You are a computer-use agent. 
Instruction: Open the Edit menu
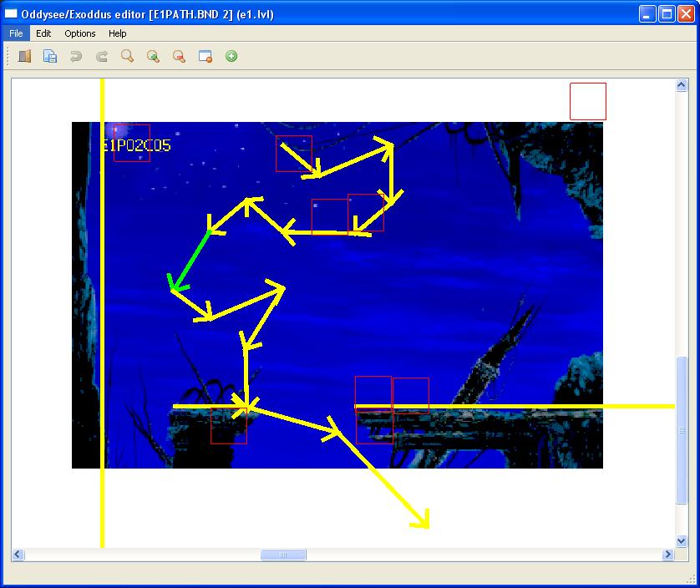(43, 33)
